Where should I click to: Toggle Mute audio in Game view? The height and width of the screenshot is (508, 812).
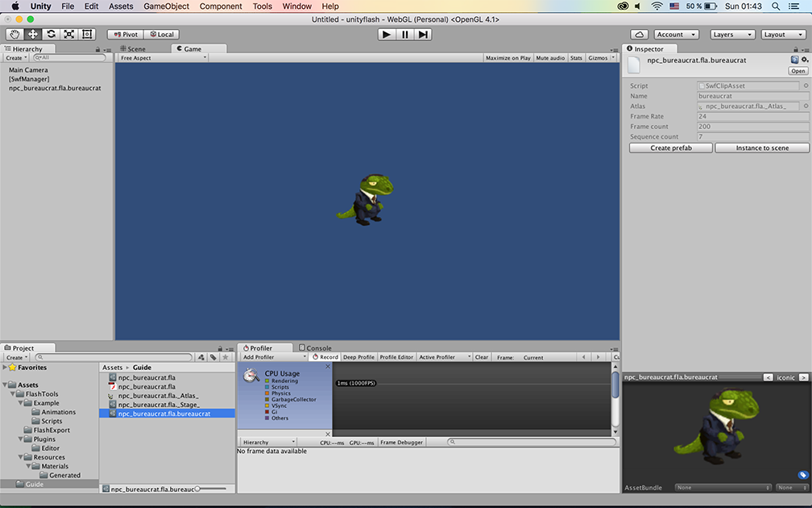[x=550, y=58]
